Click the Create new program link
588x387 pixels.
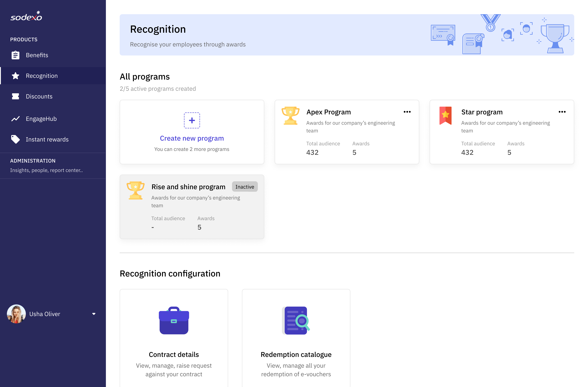192,138
